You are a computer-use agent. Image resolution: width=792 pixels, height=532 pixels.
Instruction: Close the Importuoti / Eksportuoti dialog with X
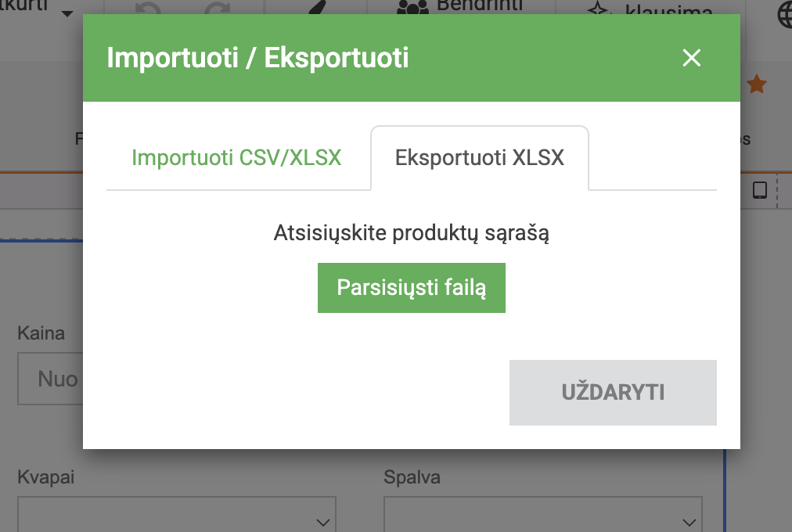pos(692,58)
